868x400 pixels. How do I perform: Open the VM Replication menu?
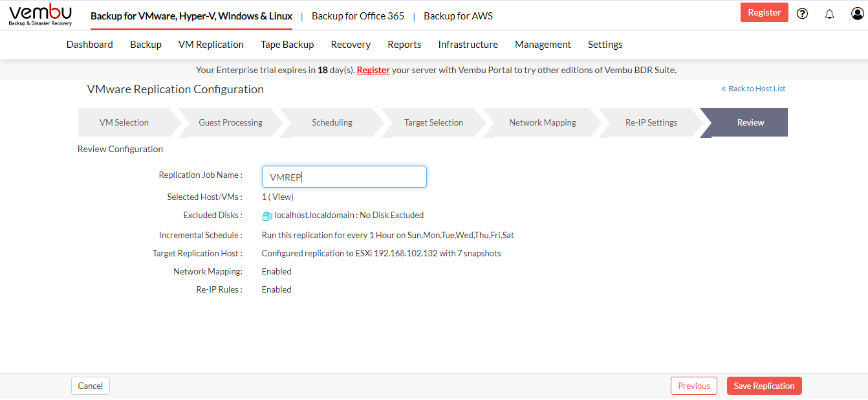pos(211,45)
